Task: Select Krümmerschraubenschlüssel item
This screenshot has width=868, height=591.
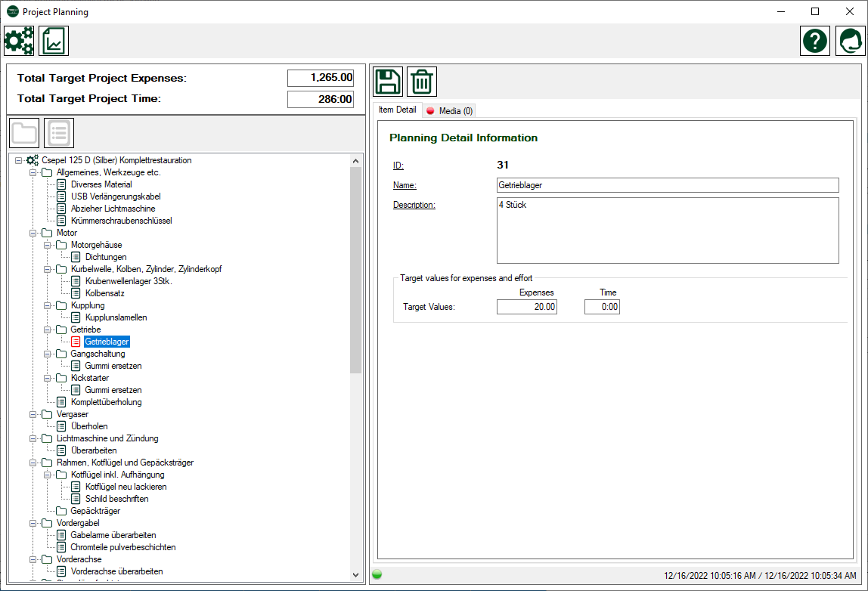Action: [121, 221]
